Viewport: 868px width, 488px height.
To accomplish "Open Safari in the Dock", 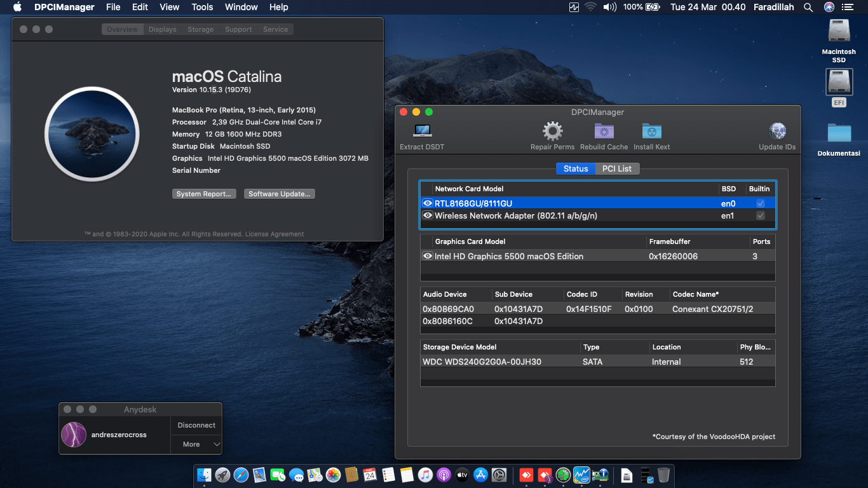I will pyautogui.click(x=241, y=475).
